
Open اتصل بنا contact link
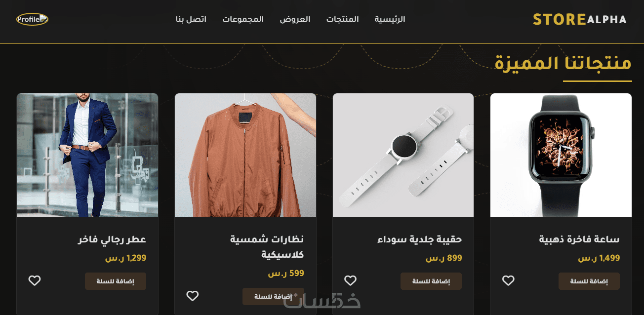pos(191,19)
